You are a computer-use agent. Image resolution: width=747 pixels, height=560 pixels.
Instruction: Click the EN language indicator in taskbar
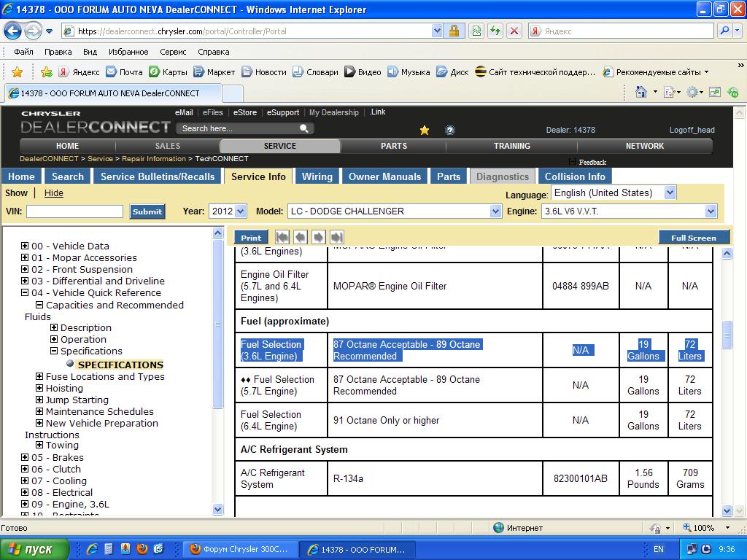click(x=659, y=549)
